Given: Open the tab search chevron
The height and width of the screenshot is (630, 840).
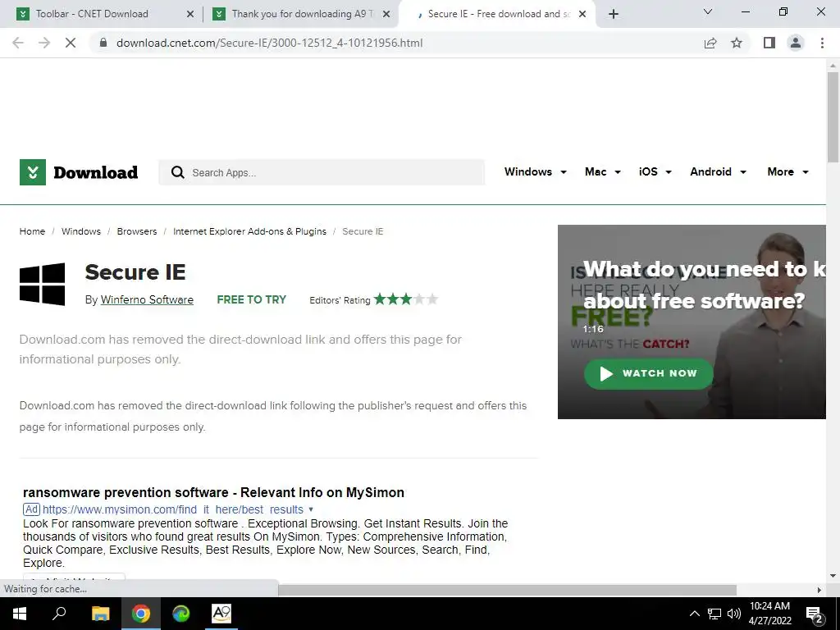Looking at the screenshot, I should click(708, 11).
